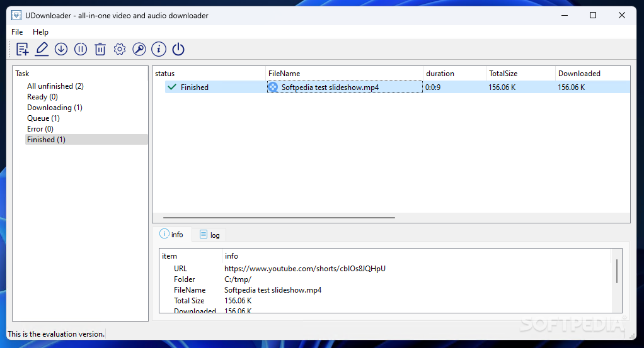Click the video file icon beside Softpedia test slideshow.mp4
The image size is (644, 348).
[273, 87]
